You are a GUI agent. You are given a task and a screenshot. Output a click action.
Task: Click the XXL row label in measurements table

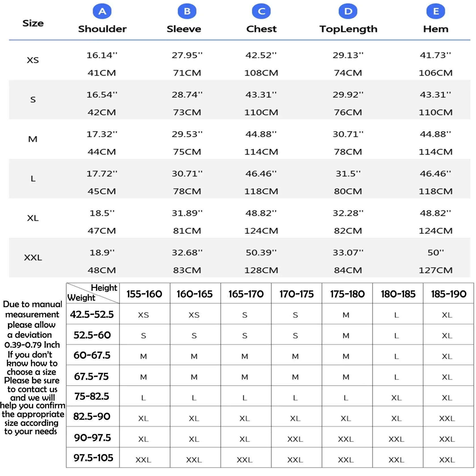point(33,258)
